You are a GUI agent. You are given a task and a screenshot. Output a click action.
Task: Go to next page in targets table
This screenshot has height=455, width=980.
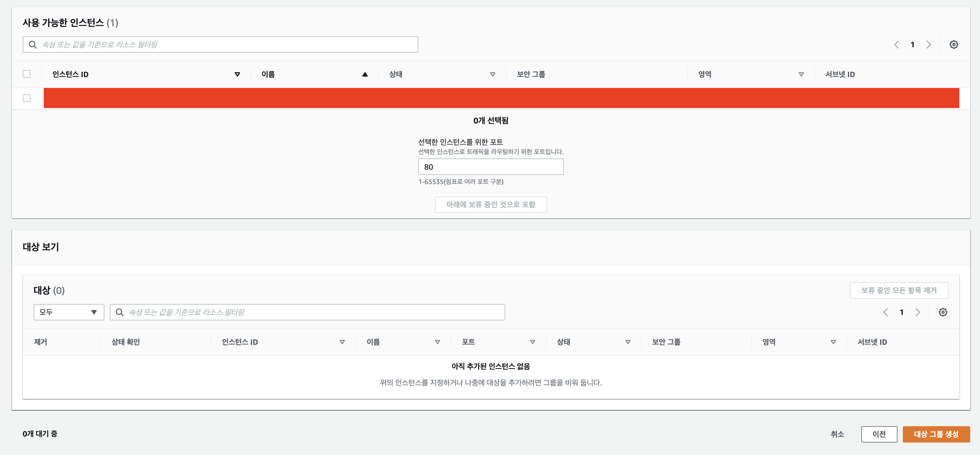(x=918, y=312)
